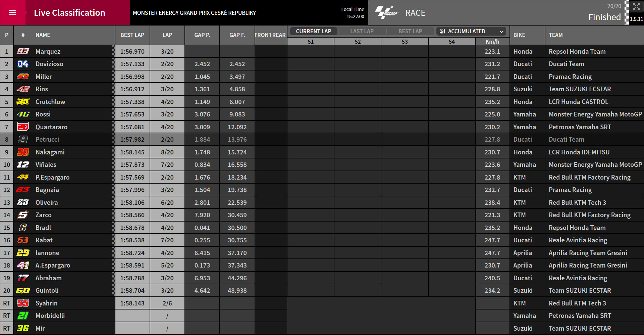Click Iannone's number 29 badge
The height and width of the screenshot is (335, 644).
pos(23,253)
